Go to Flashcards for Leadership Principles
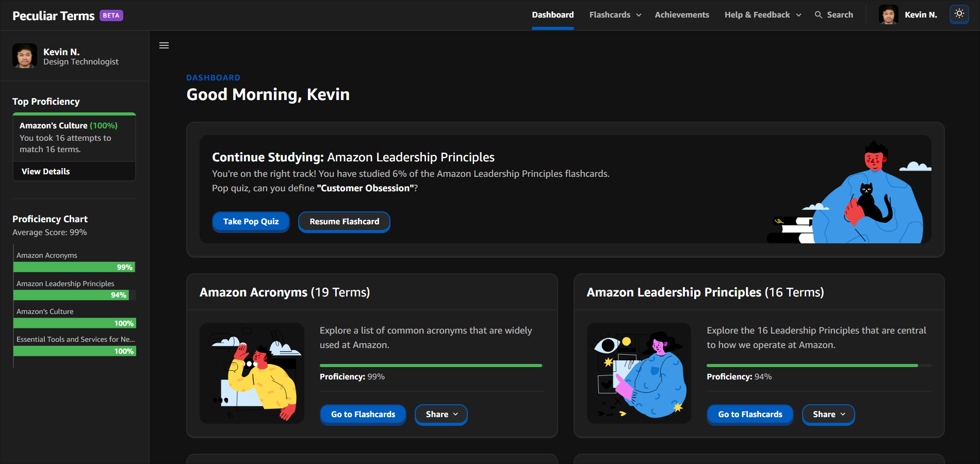The width and height of the screenshot is (980, 464). (750, 414)
